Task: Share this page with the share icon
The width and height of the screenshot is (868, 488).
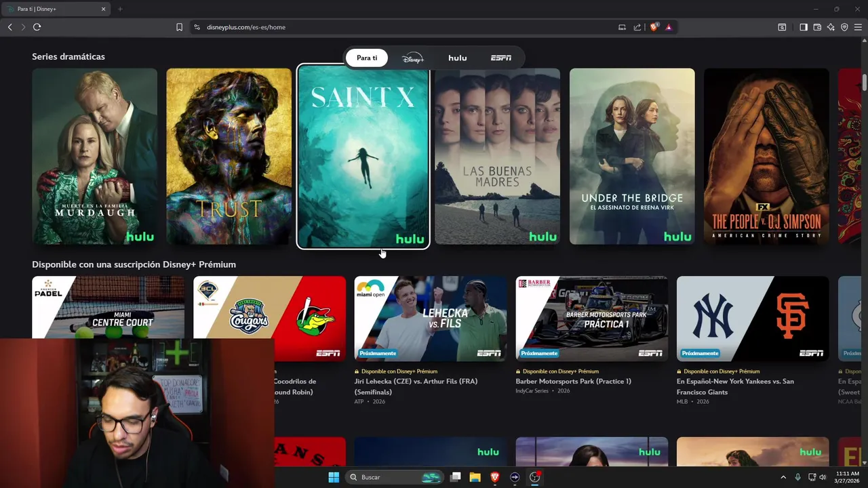Action: [637, 27]
